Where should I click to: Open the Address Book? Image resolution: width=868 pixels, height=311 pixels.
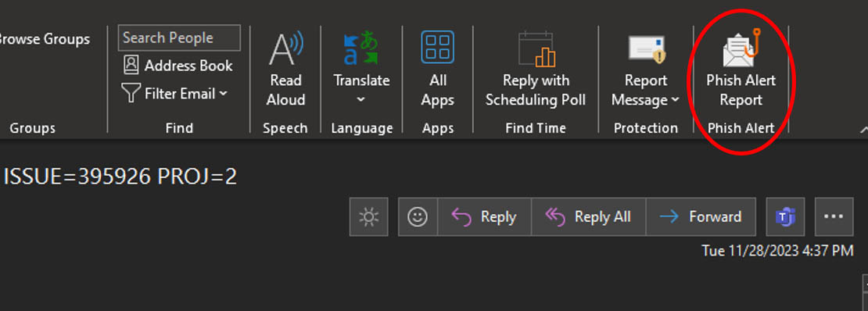[178, 66]
